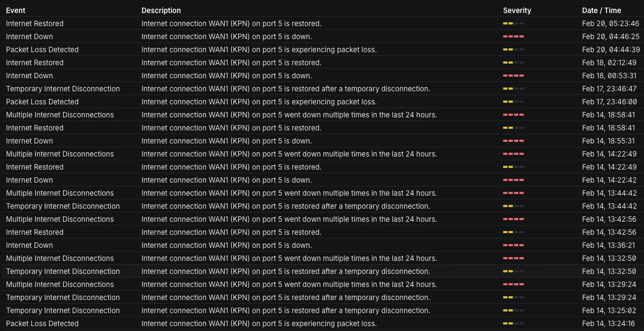Click the Severity column header
Viewport: 644px width, 331px height.
click(x=517, y=10)
